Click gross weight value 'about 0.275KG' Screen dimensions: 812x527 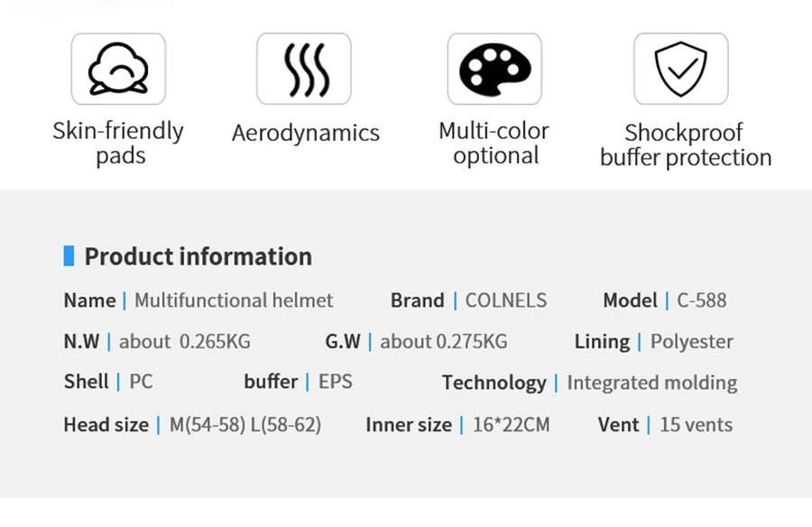click(x=443, y=341)
